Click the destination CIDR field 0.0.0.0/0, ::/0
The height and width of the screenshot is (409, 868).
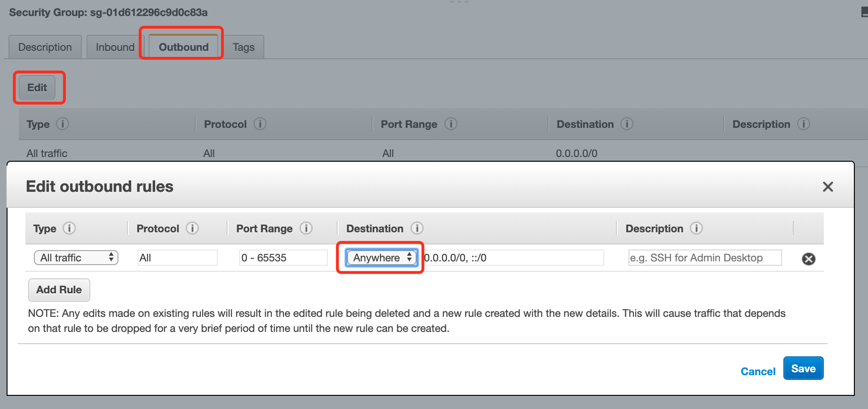click(513, 258)
